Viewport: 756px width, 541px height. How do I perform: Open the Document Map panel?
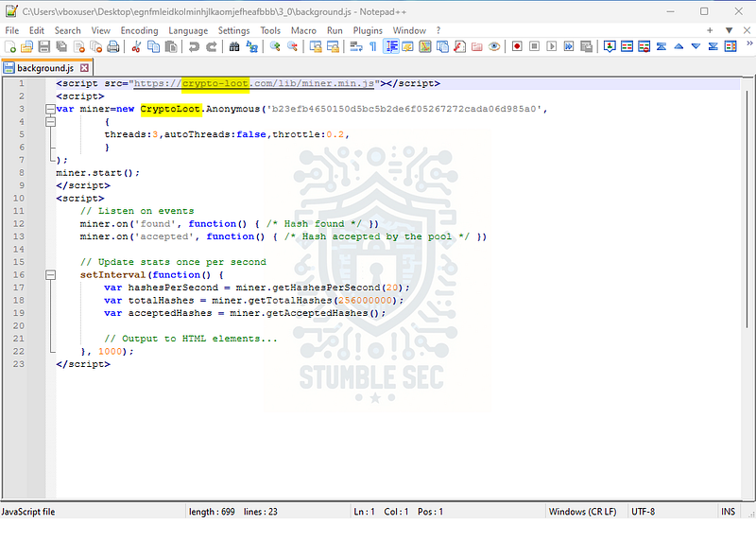point(425,46)
